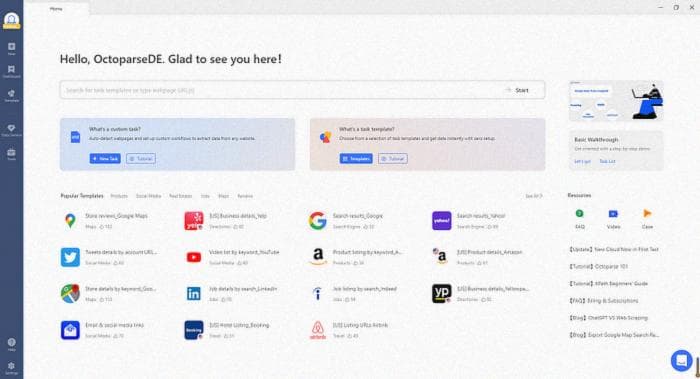Select the Popular Templates tab
The width and height of the screenshot is (700, 379).
(82, 196)
